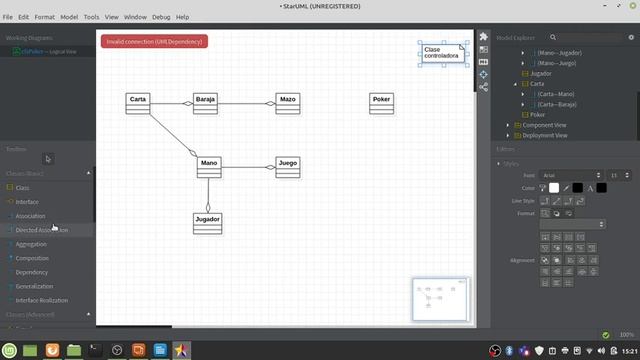
Task: Open the dropdown below the Format icons
Action: point(572,224)
